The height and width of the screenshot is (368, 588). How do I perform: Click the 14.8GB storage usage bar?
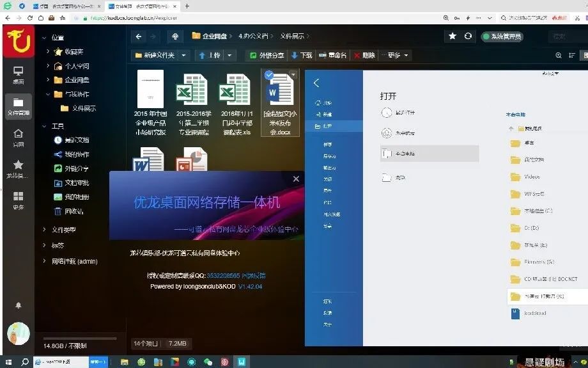(x=79, y=339)
